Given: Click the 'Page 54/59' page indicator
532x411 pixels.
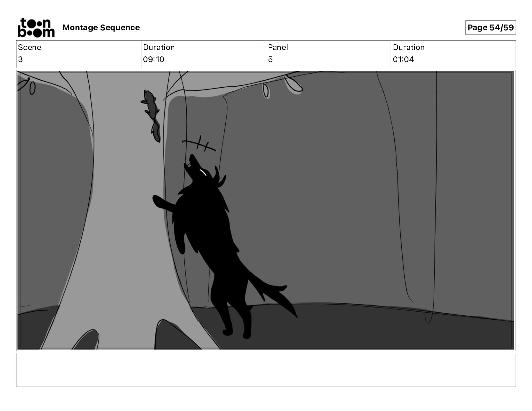Looking at the screenshot, I should (490, 28).
